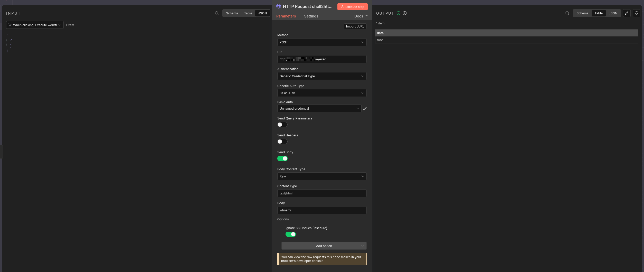
Task: Click the search icon in the Input panel
Action: click(217, 13)
